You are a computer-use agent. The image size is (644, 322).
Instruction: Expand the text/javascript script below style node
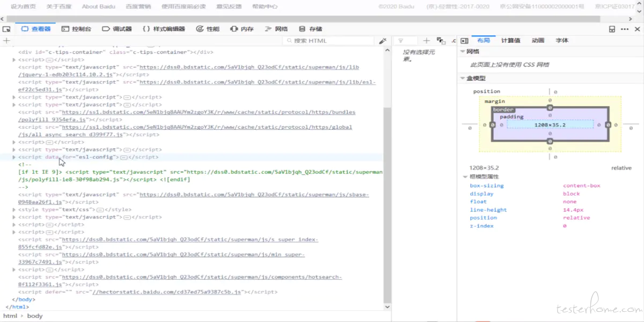point(14,217)
